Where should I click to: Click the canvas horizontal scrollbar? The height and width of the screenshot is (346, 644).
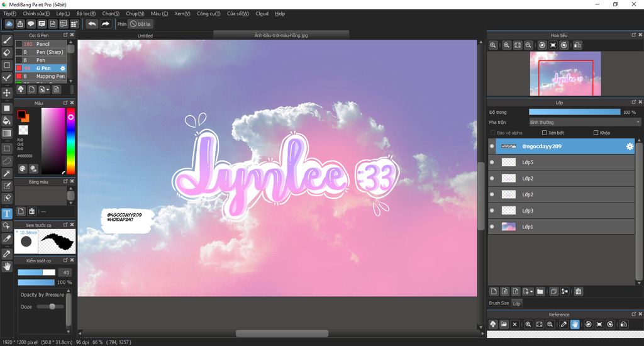coord(282,333)
